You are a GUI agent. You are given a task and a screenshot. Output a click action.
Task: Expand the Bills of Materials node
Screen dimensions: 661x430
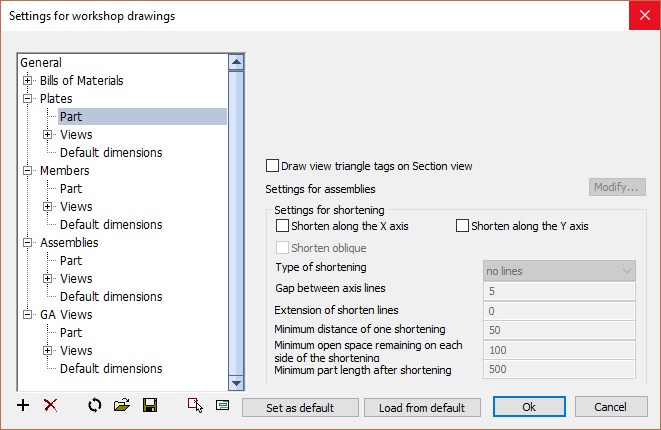coord(27,81)
